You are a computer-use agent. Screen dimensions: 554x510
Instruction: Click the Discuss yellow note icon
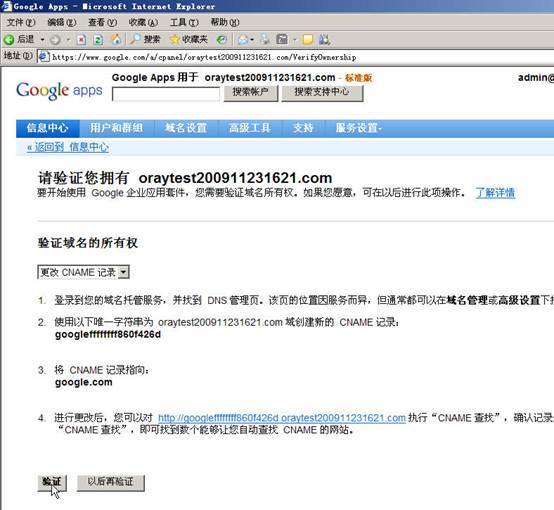(x=308, y=40)
